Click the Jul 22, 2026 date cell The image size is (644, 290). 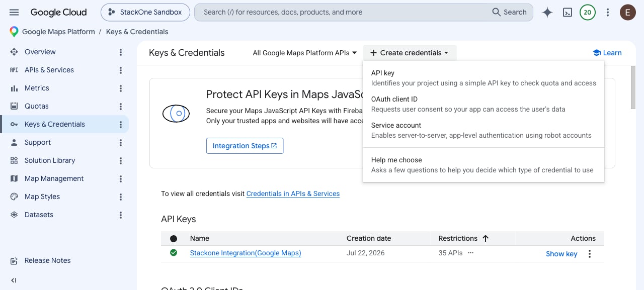coord(365,253)
